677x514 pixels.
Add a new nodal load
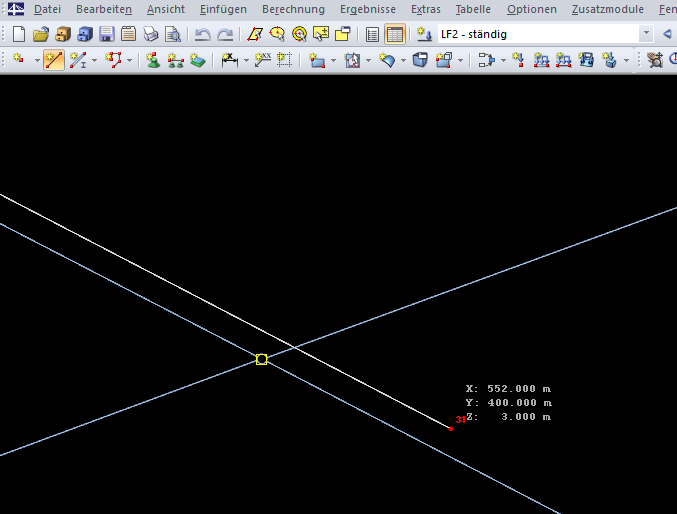pos(517,60)
